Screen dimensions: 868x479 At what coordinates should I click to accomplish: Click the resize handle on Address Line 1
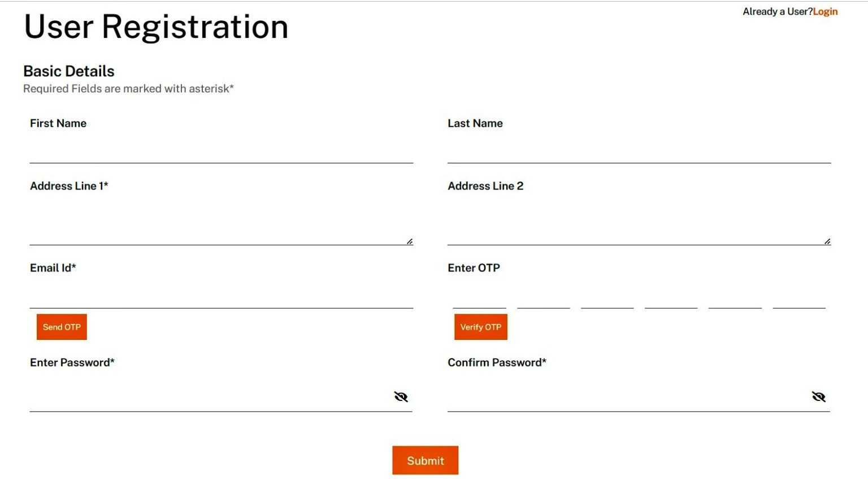[x=410, y=240]
